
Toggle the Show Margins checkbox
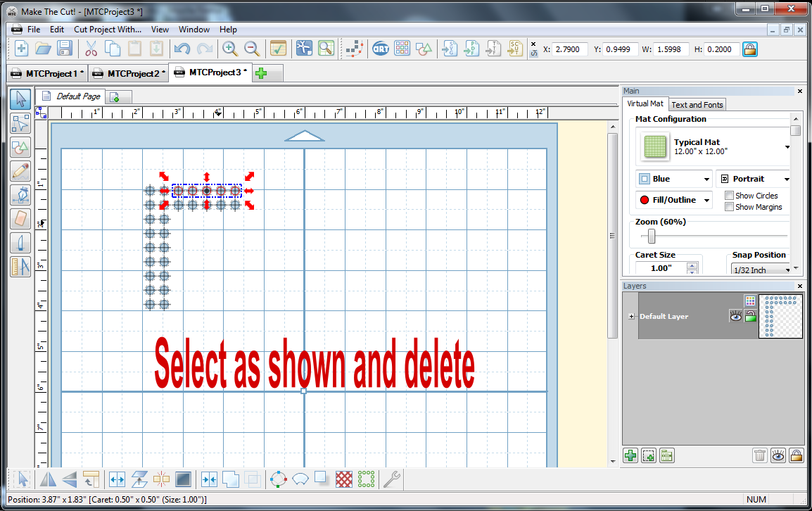point(729,207)
